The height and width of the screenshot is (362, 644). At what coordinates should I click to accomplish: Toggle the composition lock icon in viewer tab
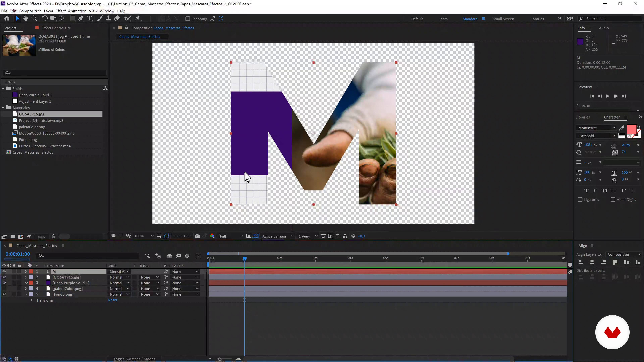coord(127,28)
